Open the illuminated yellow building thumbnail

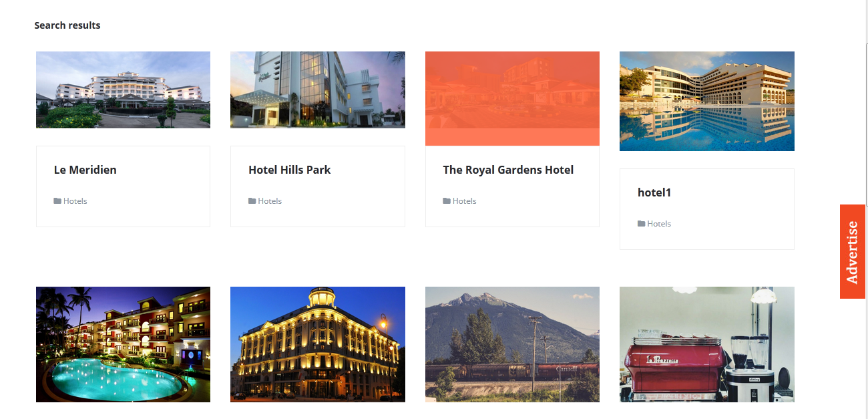318,344
